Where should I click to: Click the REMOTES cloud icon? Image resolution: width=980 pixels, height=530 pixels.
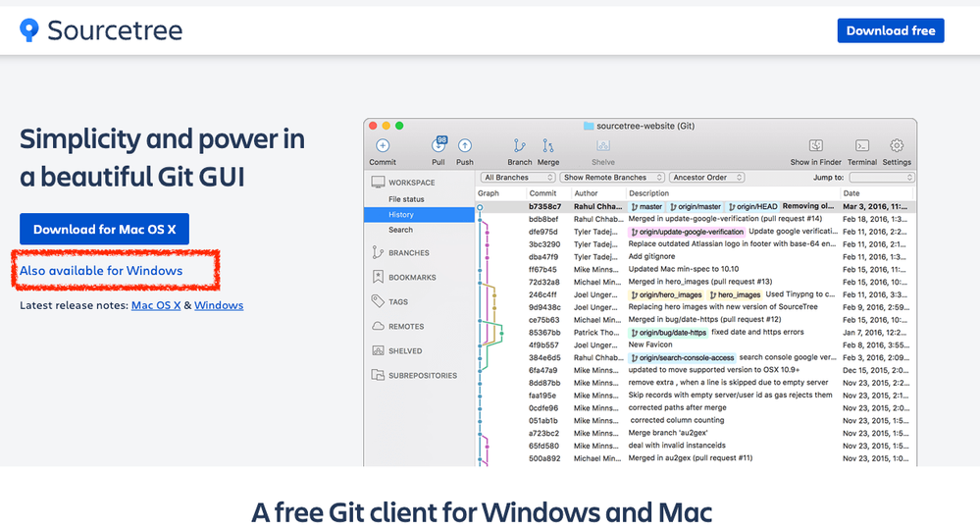[378, 326]
